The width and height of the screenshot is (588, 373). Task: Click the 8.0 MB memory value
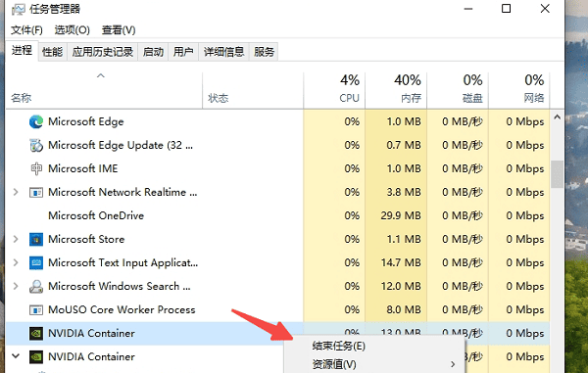pos(404,310)
